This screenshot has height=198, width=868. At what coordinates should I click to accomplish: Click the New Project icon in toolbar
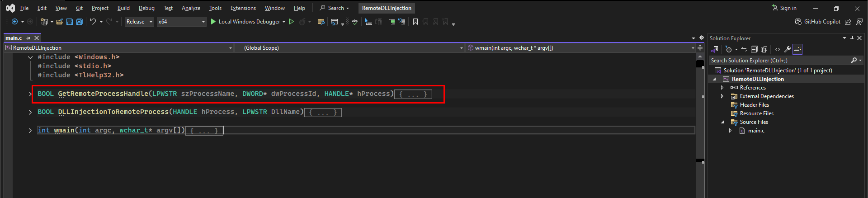pos(44,22)
